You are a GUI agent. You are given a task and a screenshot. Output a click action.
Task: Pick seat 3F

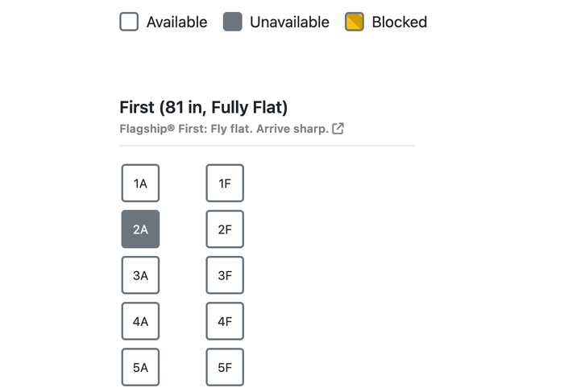(x=225, y=275)
